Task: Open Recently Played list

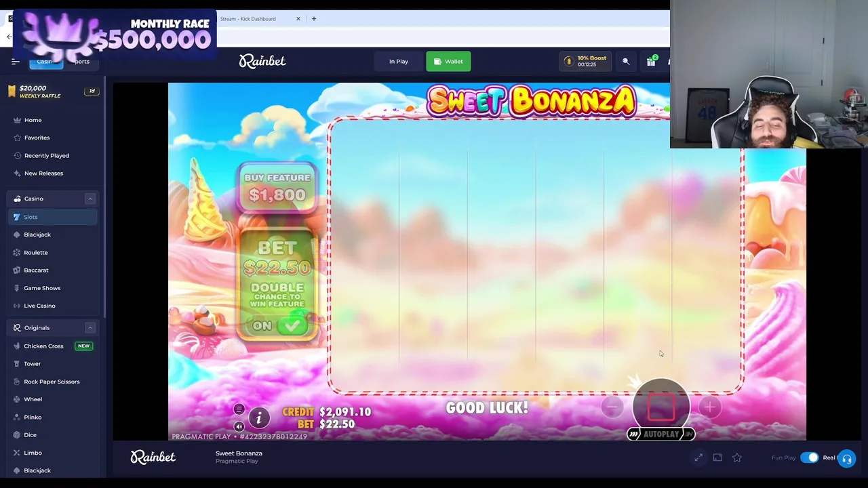Action: [x=46, y=155]
